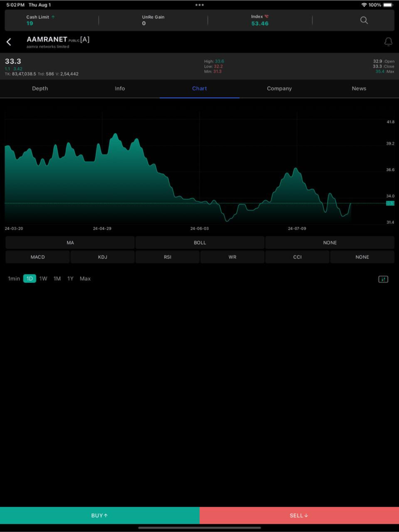The height and width of the screenshot is (532, 399).
Task: Select NONE in the oscillator row
Action: (362, 257)
